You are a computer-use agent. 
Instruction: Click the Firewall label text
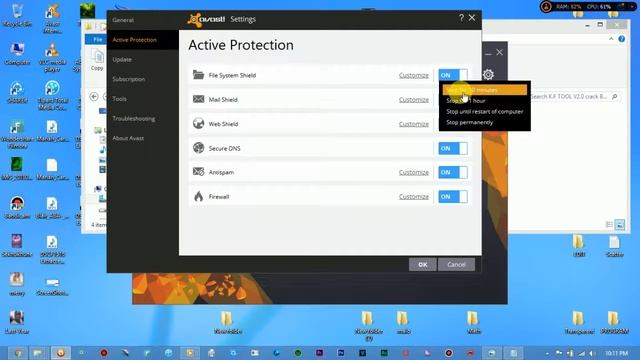219,197
